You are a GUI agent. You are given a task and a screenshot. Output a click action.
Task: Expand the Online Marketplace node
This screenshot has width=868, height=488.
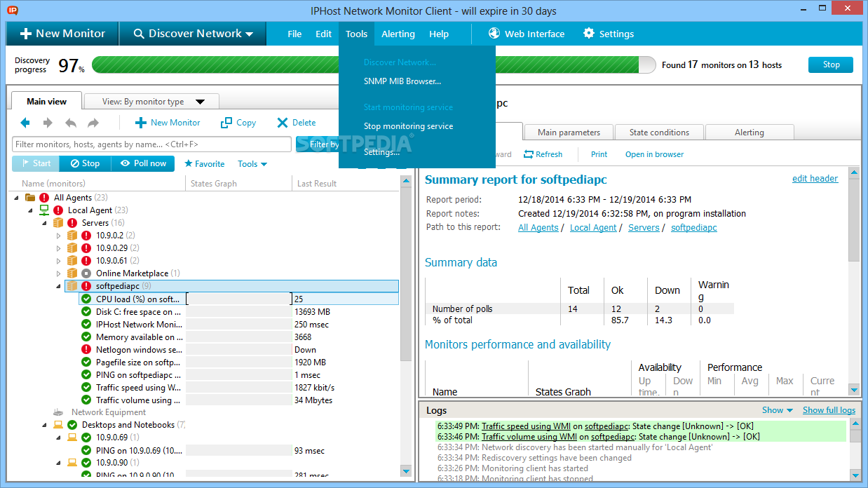(59, 273)
